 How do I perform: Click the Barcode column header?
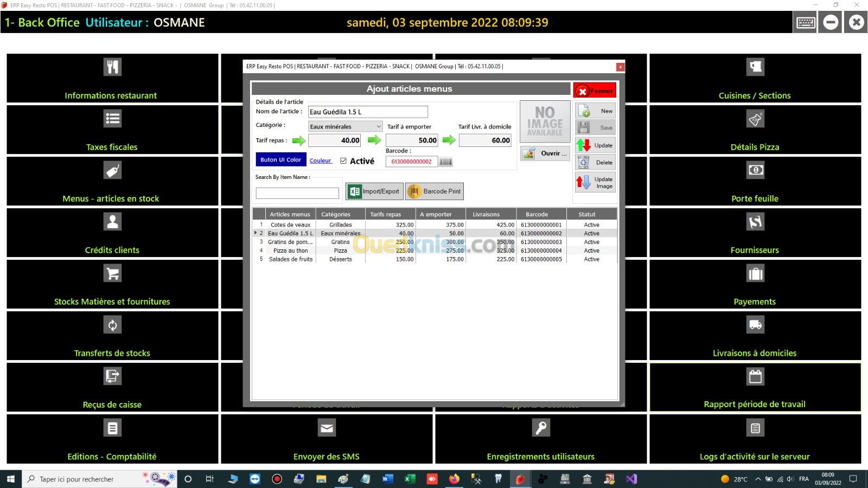click(537, 214)
